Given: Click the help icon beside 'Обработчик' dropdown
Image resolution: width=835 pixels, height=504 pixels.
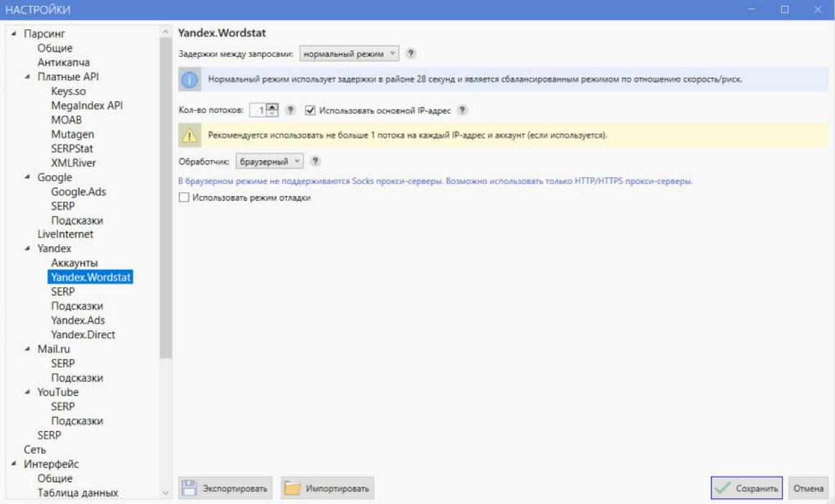Looking at the screenshot, I should (315, 161).
